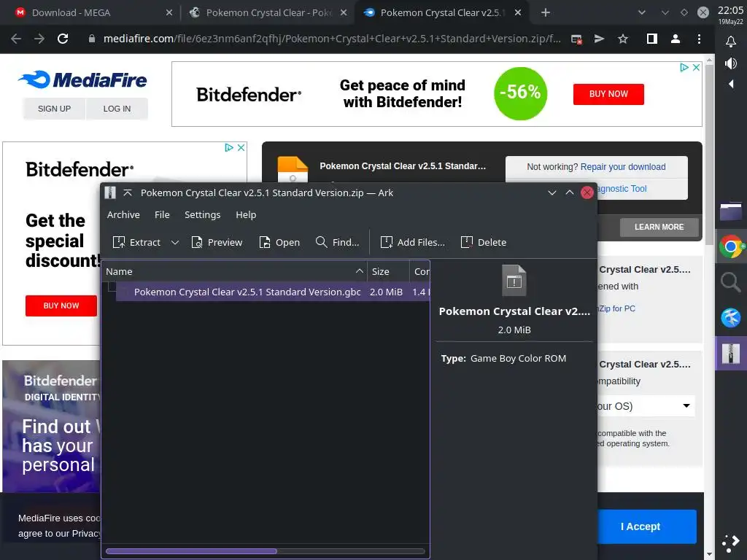This screenshot has height=560, width=747.
Task: Click the Ark archive icon in side panel
Action: pos(731,354)
